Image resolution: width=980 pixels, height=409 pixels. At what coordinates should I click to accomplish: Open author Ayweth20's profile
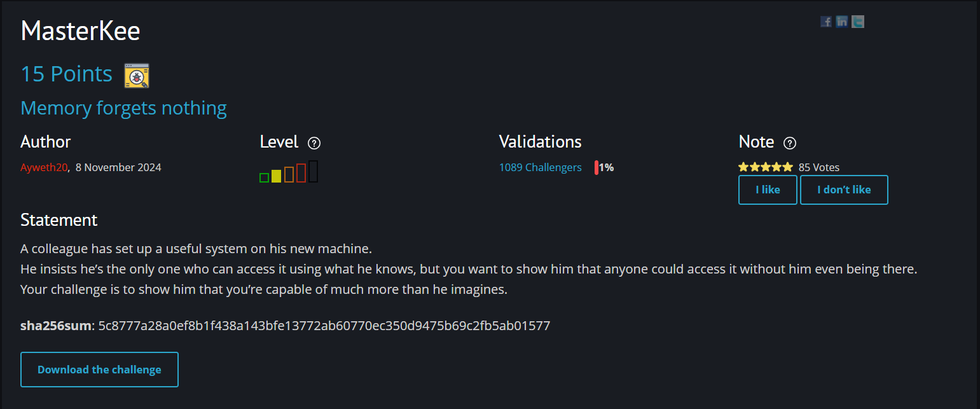[x=44, y=167]
